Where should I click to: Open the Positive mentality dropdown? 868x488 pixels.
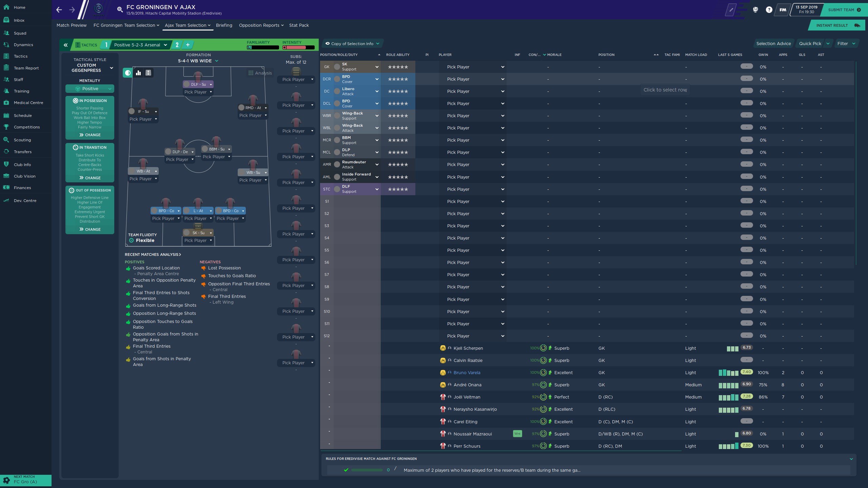90,89
